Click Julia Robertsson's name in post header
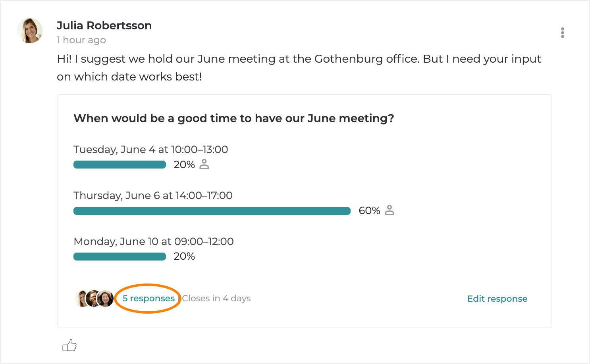The image size is (590, 364). coord(104,26)
